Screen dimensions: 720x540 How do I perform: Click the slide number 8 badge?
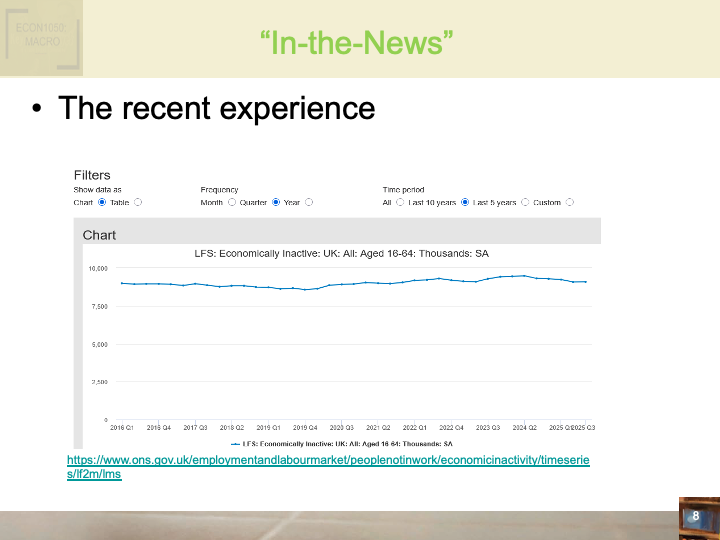(x=696, y=516)
